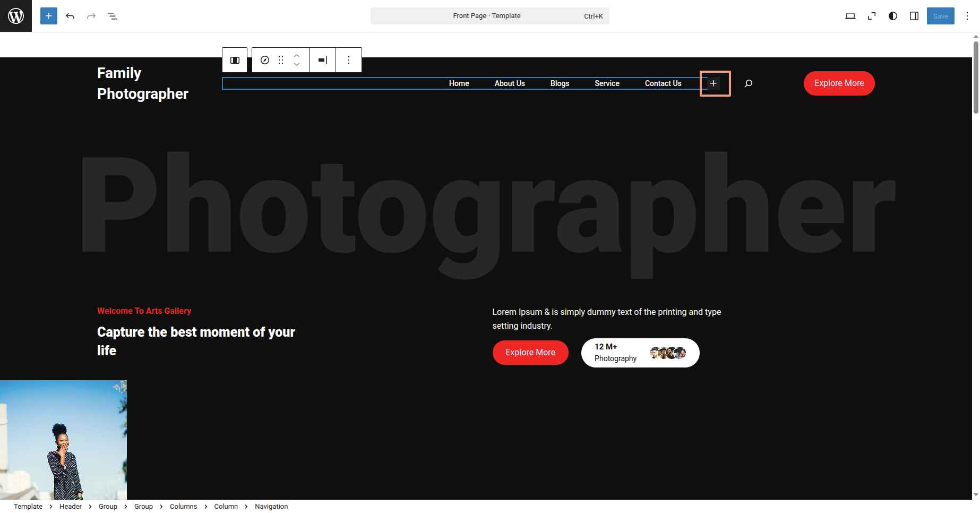This screenshot has width=980, height=513.
Task: Toggle the Settings sidebar panel
Action: 914,16
